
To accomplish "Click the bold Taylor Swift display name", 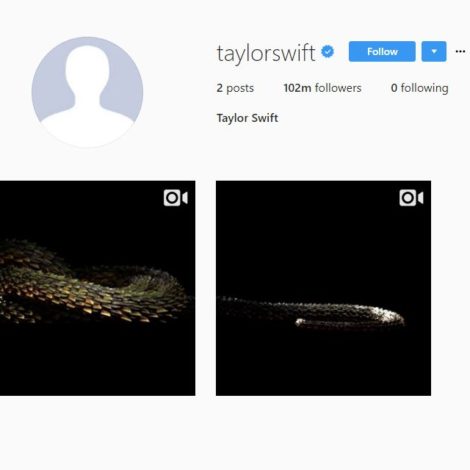I will click(x=247, y=118).
